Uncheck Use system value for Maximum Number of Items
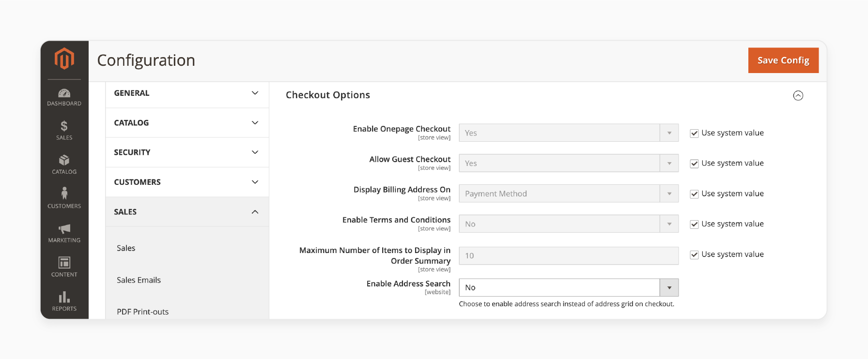 (x=694, y=254)
